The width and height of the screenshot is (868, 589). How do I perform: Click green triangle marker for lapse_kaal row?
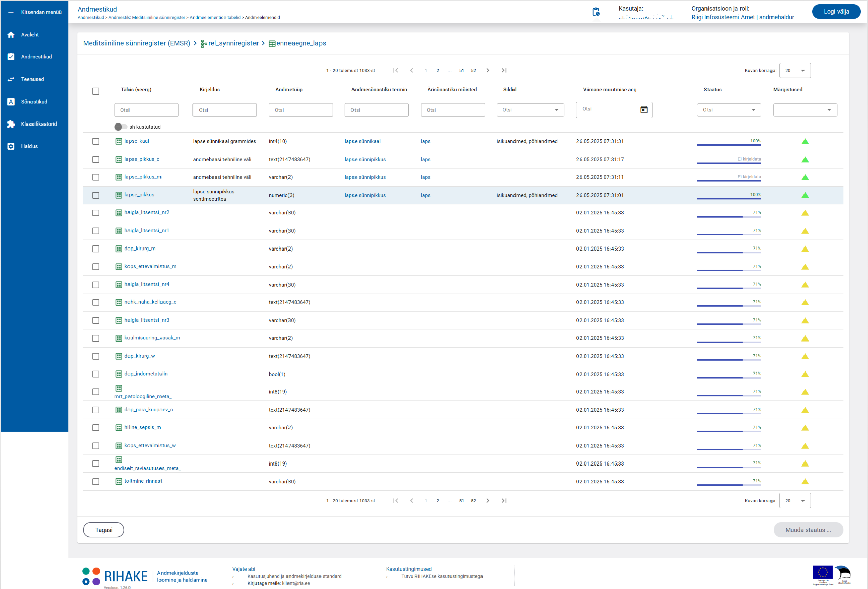(x=805, y=142)
